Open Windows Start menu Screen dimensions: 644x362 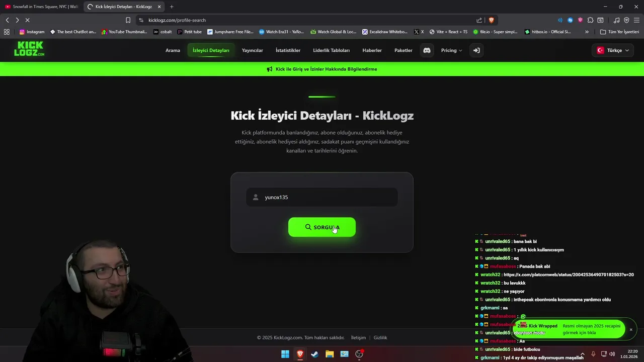click(x=285, y=354)
